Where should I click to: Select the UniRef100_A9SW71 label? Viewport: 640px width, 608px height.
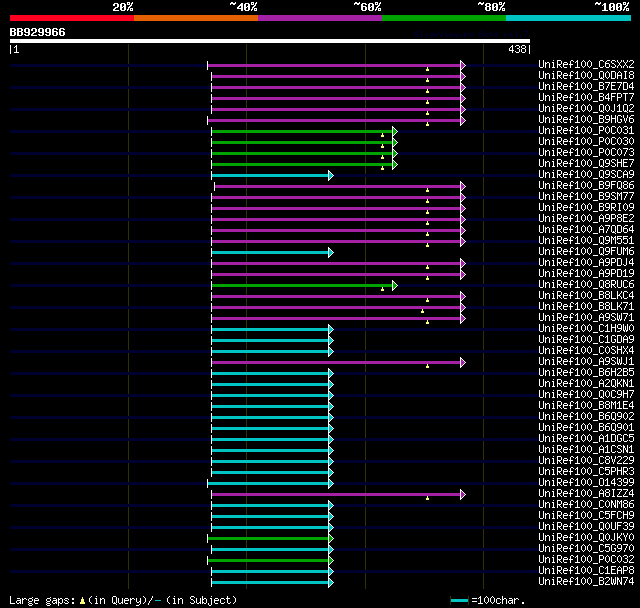click(x=586, y=318)
